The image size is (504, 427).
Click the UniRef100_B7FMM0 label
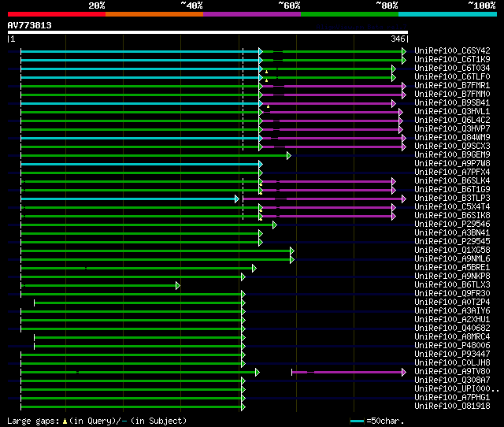tap(452, 95)
